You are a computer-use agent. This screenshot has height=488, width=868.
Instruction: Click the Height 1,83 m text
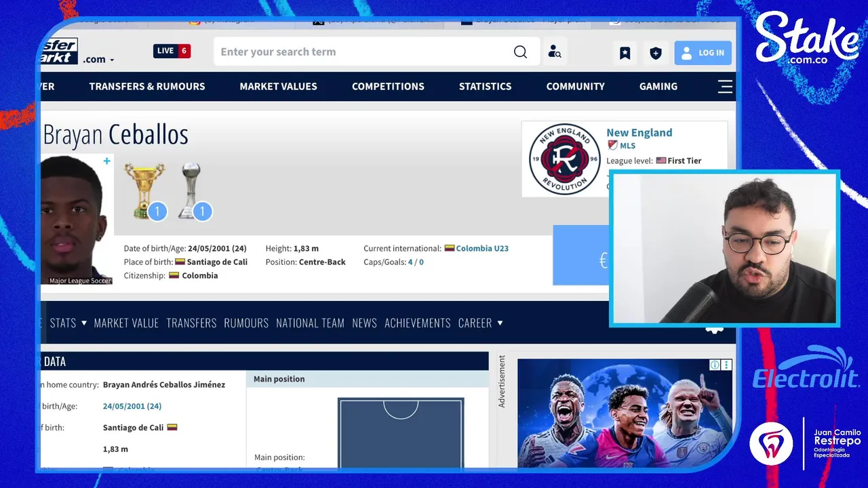tap(292, 249)
